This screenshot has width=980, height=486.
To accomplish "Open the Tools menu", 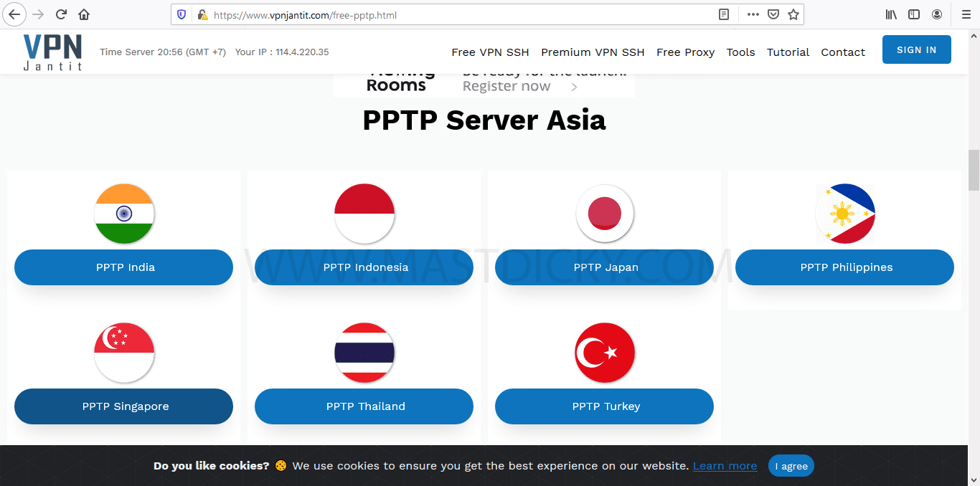I will 740,52.
